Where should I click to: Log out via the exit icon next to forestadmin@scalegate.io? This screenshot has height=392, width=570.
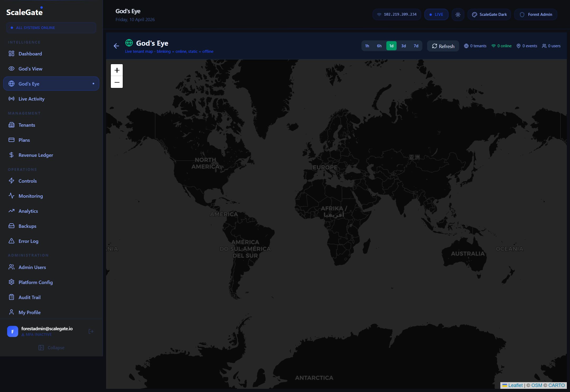(x=91, y=331)
